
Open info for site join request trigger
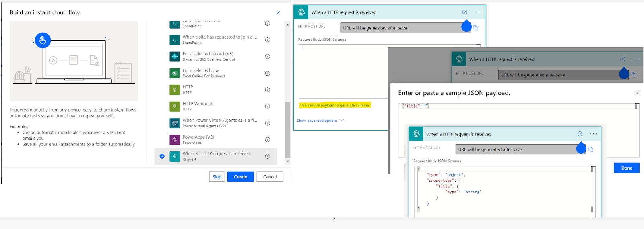[267, 40]
